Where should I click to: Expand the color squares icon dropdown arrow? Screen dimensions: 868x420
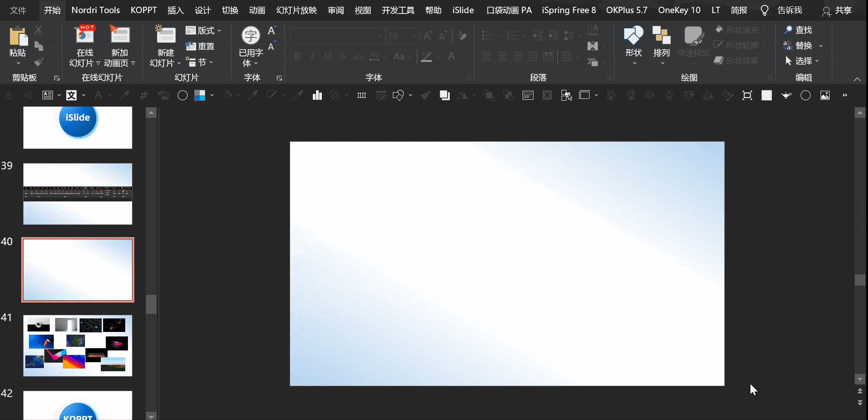(212, 95)
